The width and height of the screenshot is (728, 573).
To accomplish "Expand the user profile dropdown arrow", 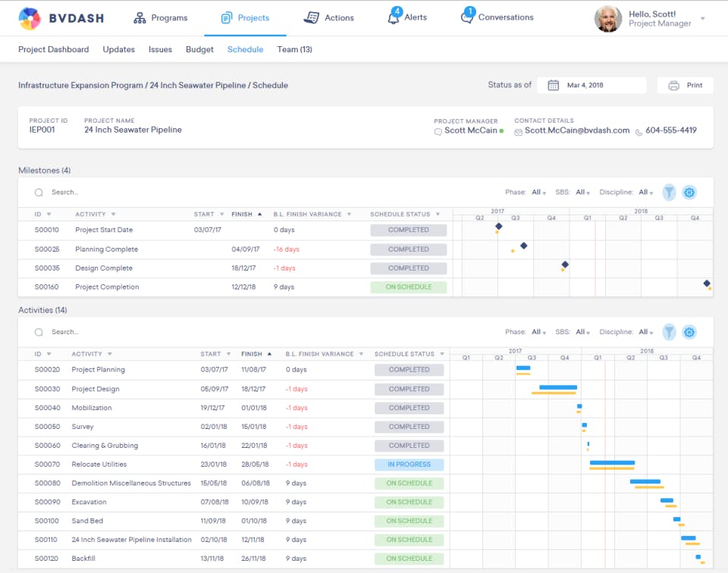I will point(702,18).
